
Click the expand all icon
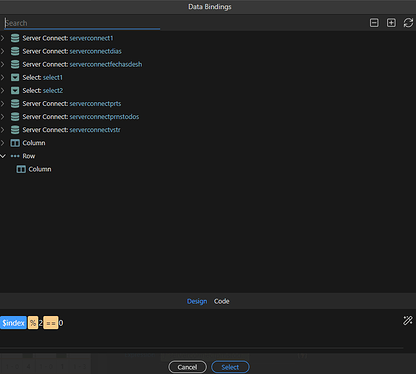tap(391, 23)
